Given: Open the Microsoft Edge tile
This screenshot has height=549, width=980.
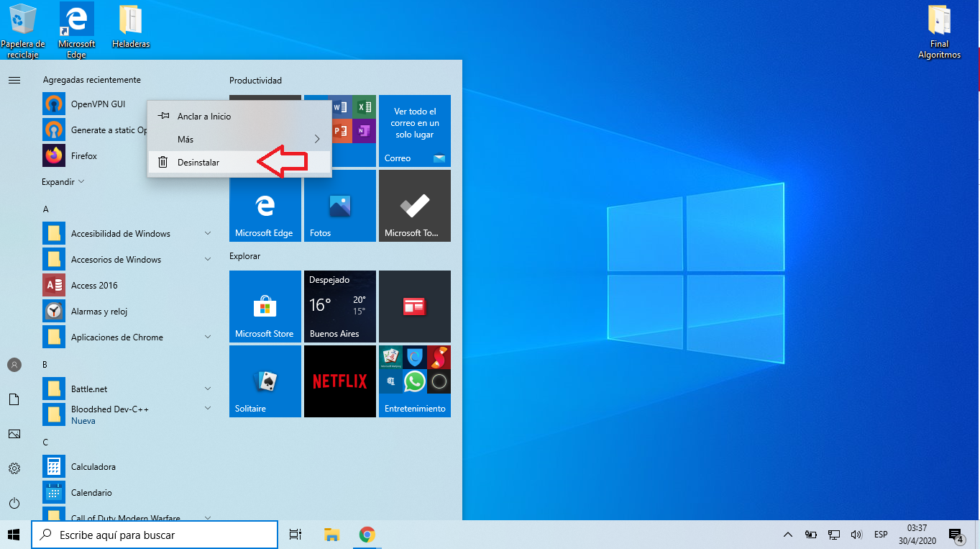Looking at the screenshot, I should click(265, 206).
